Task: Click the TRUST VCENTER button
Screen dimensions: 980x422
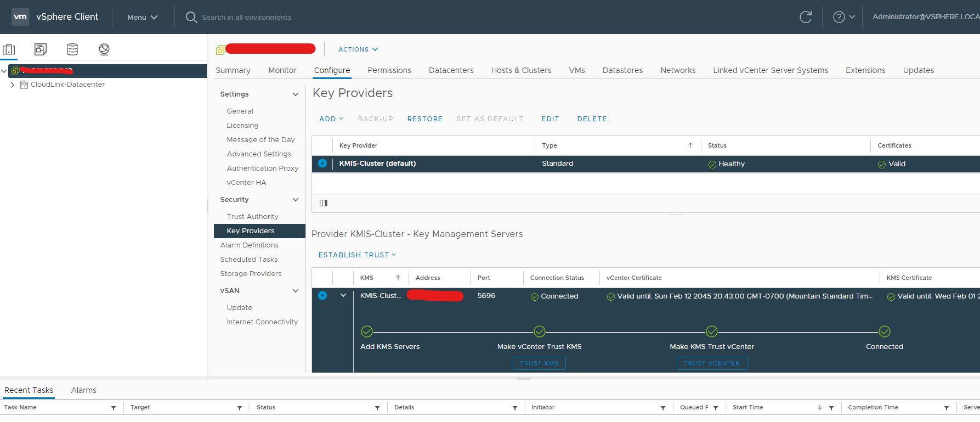Action: (x=711, y=363)
